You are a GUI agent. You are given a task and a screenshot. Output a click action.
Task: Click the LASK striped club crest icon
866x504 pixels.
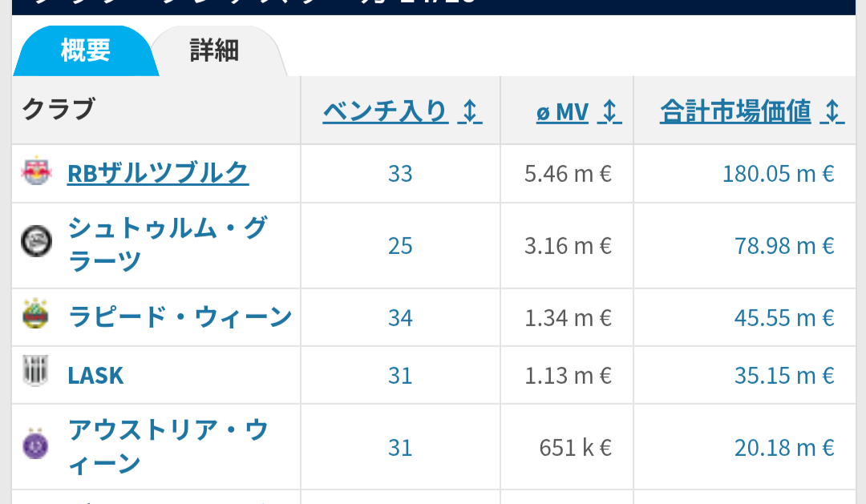35,370
